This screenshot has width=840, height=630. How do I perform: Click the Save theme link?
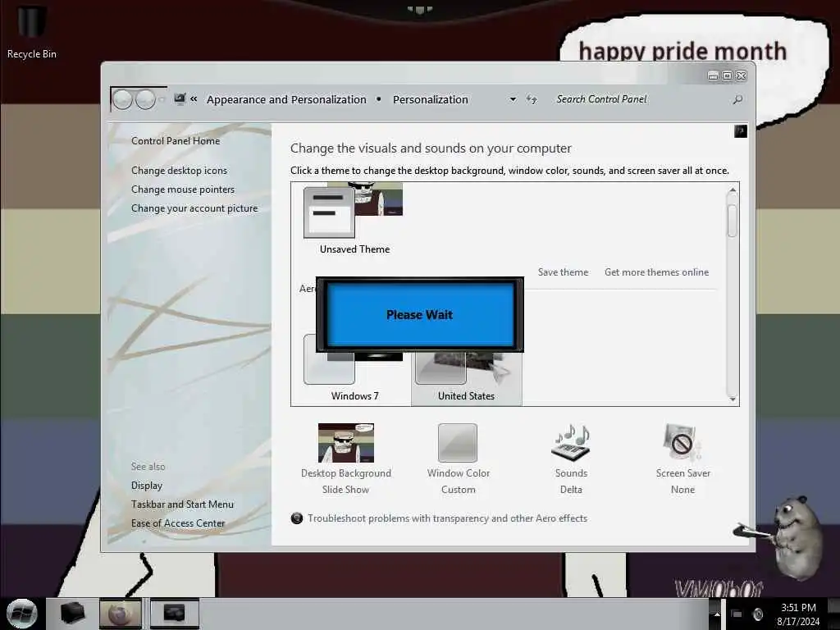[563, 272]
